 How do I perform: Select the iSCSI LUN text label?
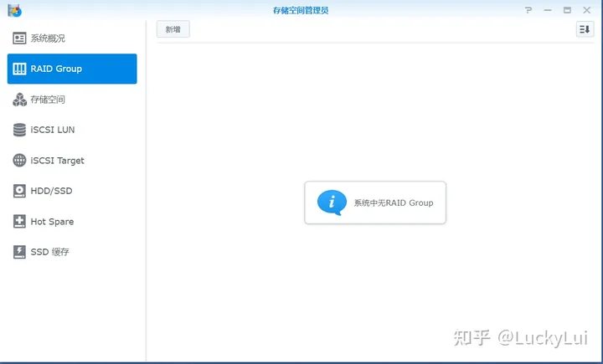pos(53,130)
